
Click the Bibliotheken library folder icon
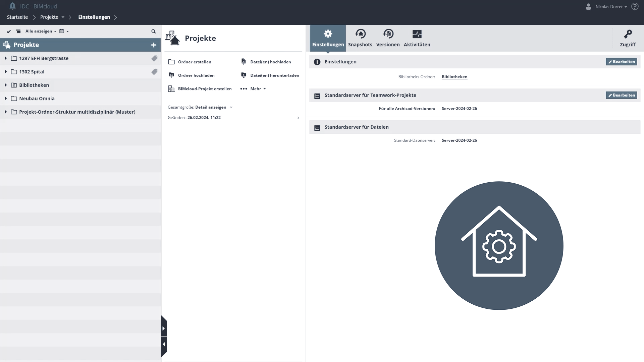tap(14, 85)
